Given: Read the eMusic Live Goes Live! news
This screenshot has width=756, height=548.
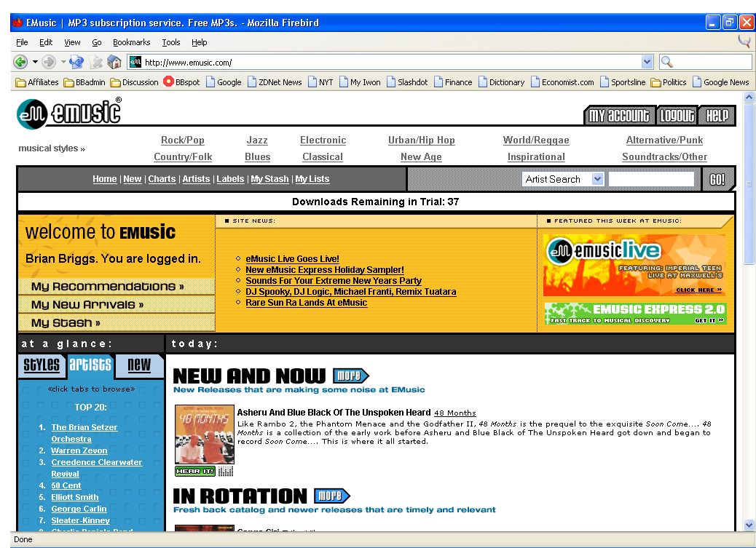Looking at the screenshot, I should coord(292,259).
